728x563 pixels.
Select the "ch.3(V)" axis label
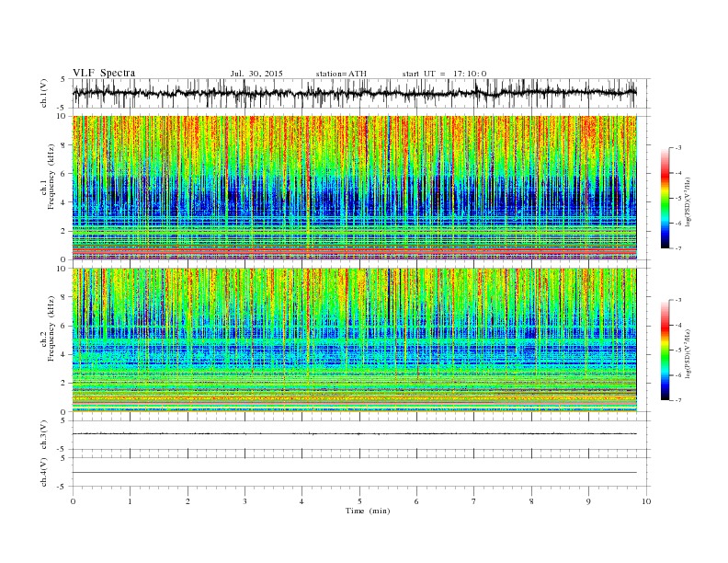pos(44,434)
